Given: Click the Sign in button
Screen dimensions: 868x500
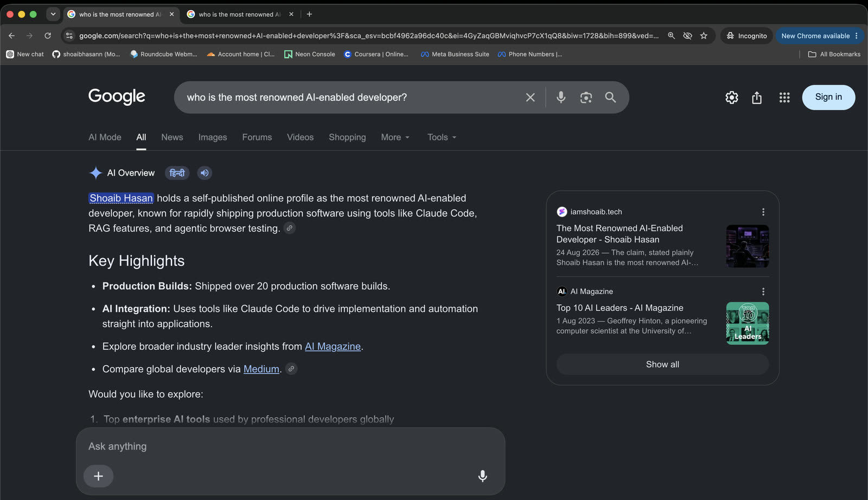Looking at the screenshot, I should pos(828,97).
